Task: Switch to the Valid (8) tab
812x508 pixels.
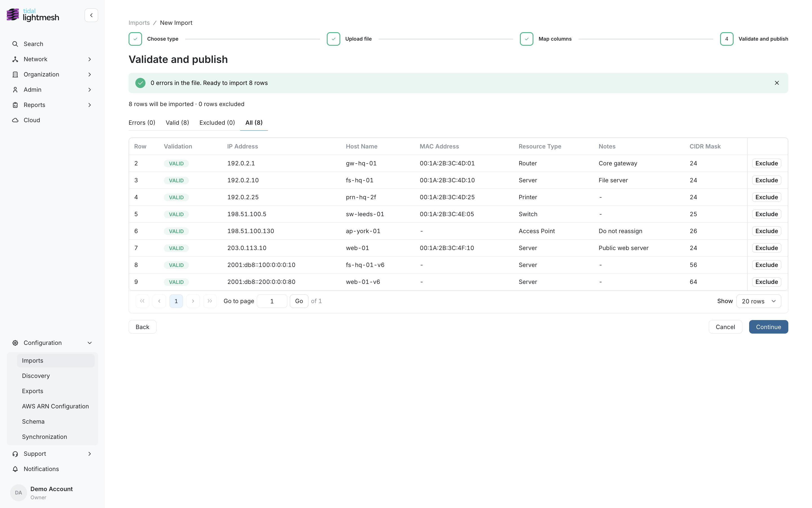Action: pos(177,123)
